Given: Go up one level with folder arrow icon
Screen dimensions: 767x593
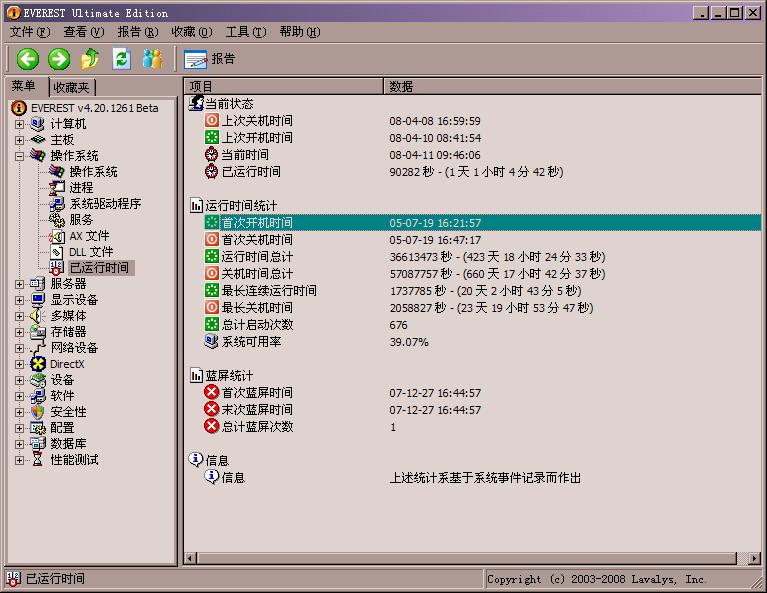Looking at the screenshot, I should point(90,59).
